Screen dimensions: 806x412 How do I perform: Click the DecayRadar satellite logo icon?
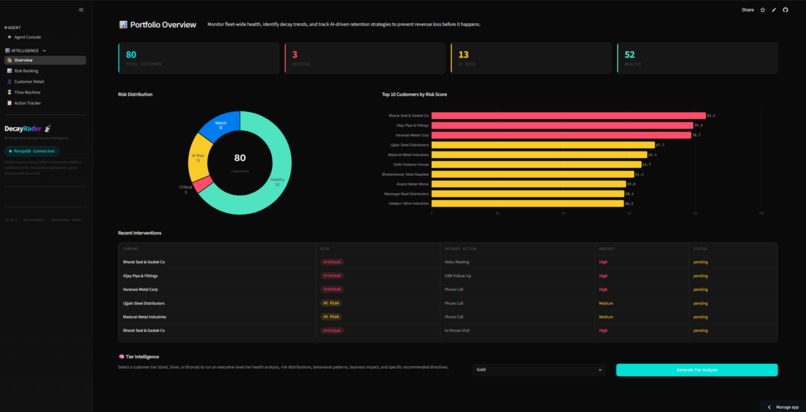[48, 128]
